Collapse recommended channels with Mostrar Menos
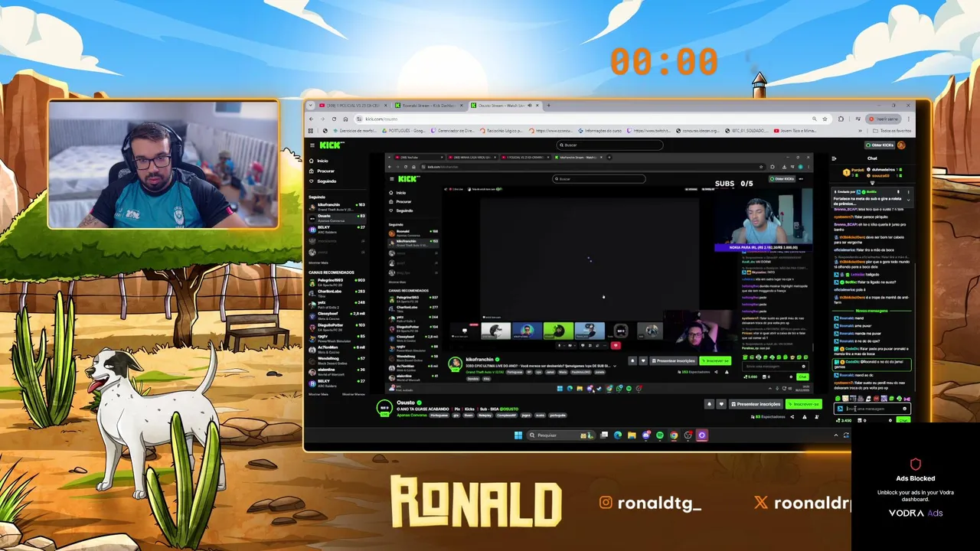Image resolution: width=980 pixels, height=551 pixels. (354, 394)
